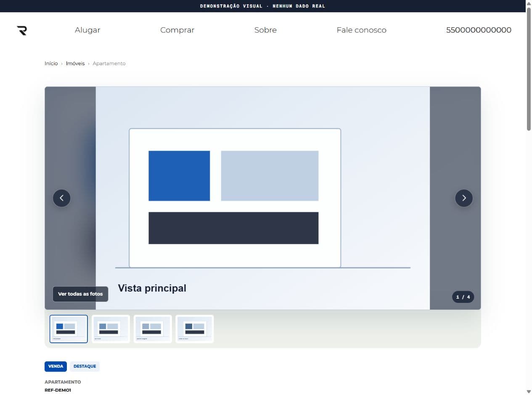This screenshot has height=395, width=532.
Task: Advance to the next photo with the right arrow
Action: coord(464,198)
